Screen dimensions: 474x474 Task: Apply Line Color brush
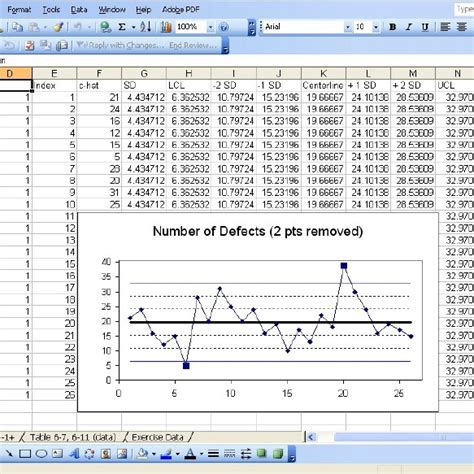166,453
